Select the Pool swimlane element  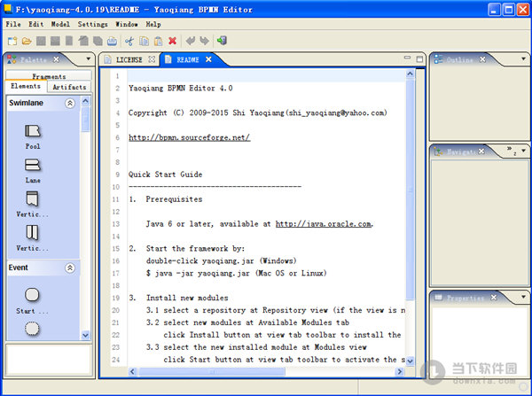pyautogui.click(x=33, y=137)
